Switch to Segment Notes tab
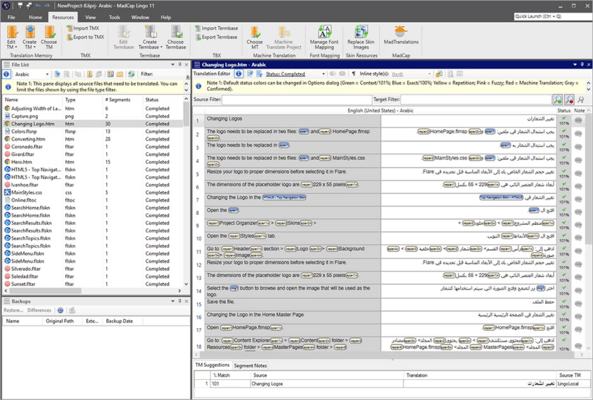Screen dimensions: 593x400 250,366
